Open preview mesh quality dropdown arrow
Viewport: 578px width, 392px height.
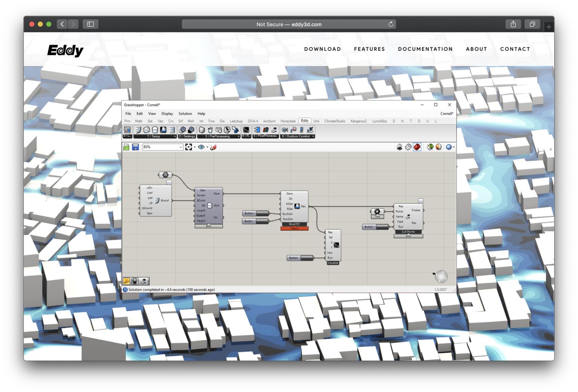coord(454,147)
